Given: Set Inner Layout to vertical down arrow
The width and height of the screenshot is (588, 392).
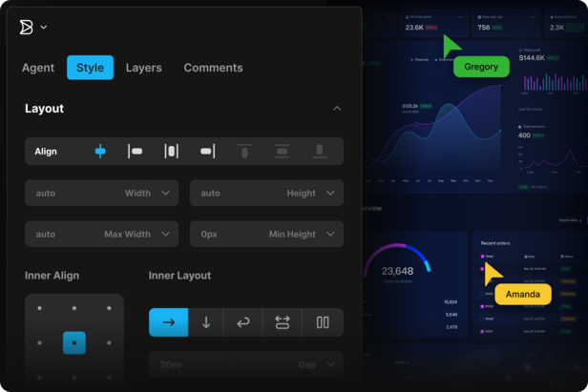Looking at the screenshot, I should [x=206, y=322].
